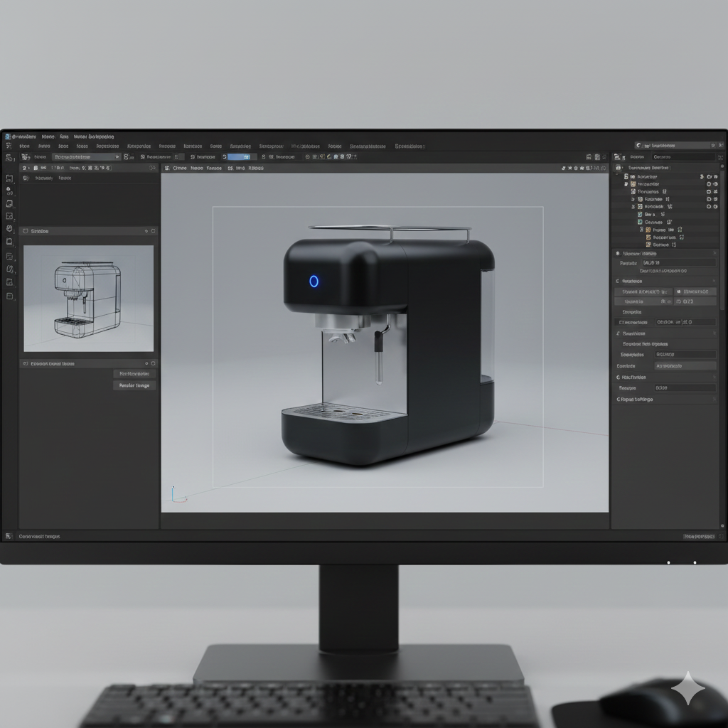Open the mode dropdown in the top toolbar
Viewport: 728px width, 728px height.
tap(86, 157)
